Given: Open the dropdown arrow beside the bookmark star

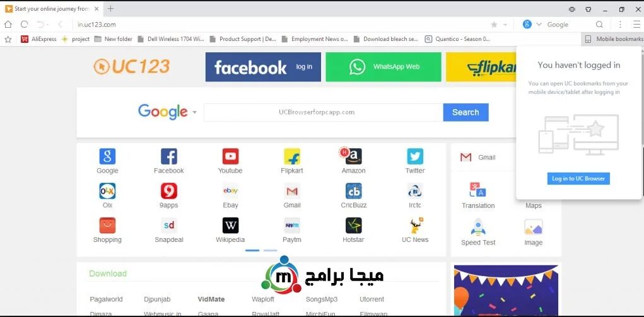Looking at the screenshot, I should [x=505, y=25].
